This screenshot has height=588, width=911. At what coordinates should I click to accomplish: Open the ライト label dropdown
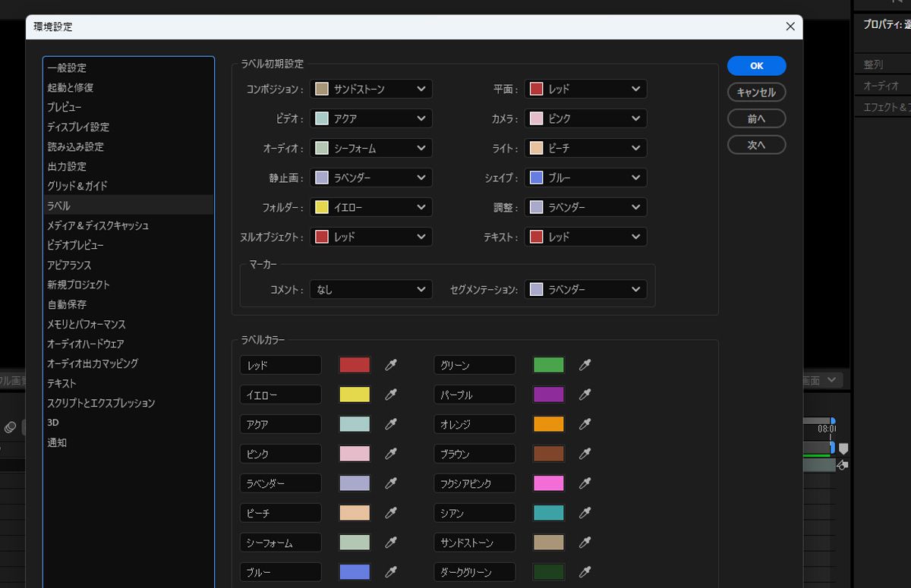586,148
